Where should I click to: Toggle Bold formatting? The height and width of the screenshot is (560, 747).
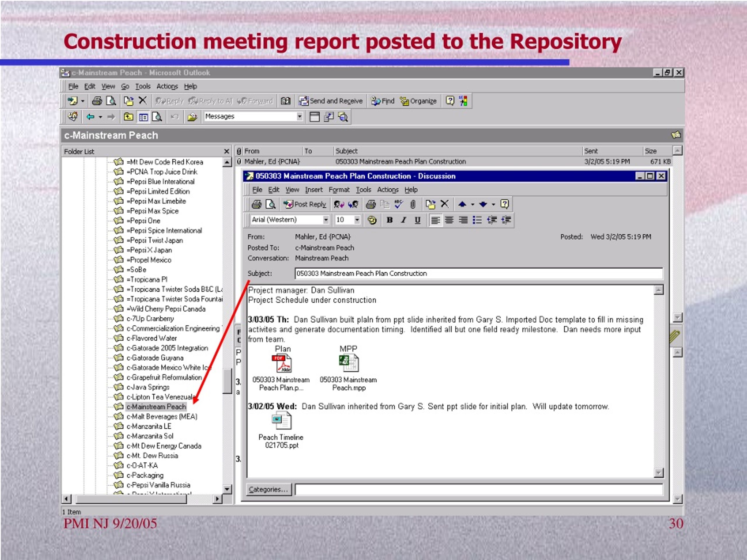390,220
